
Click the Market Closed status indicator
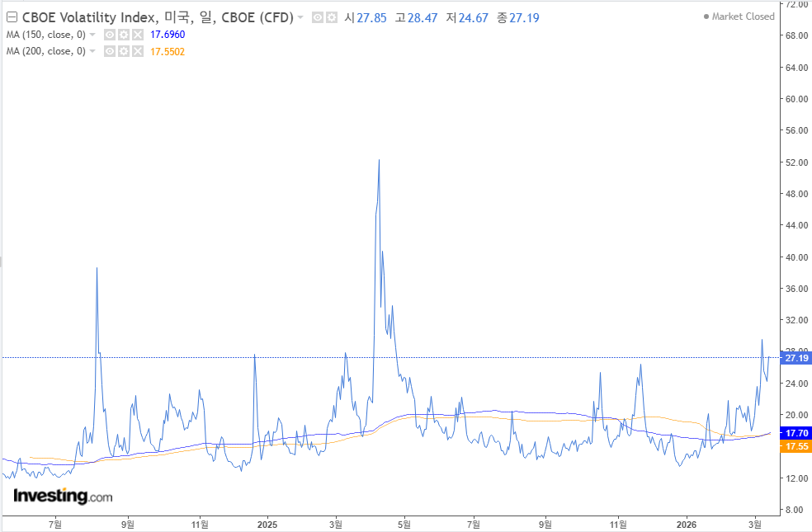coord(739,16)
